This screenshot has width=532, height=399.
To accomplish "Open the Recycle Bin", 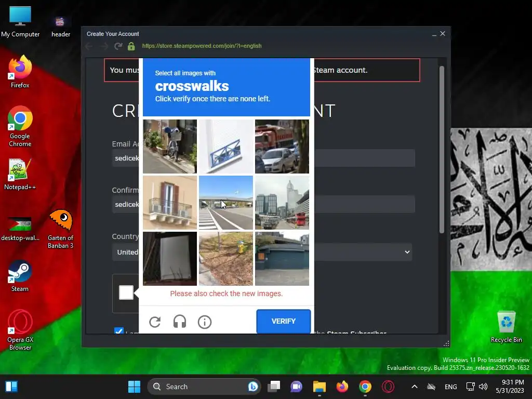I will pyautogui.click(x=506, y=327).
